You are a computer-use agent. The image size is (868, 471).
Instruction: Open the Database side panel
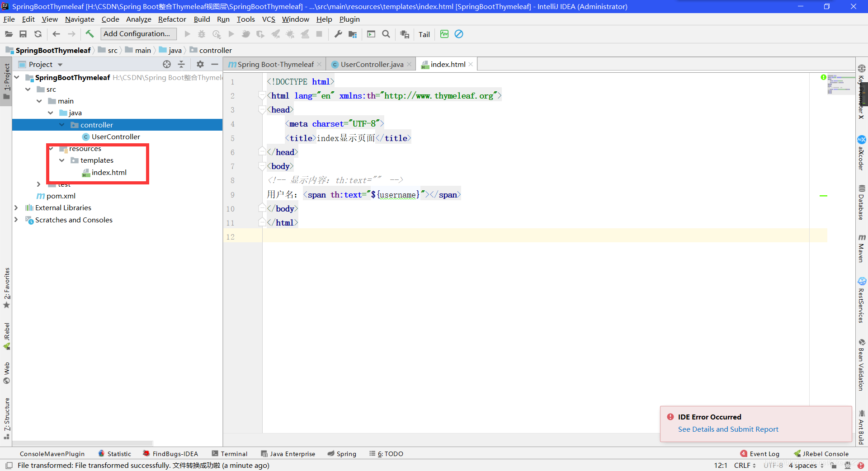(x=862, y=202)
